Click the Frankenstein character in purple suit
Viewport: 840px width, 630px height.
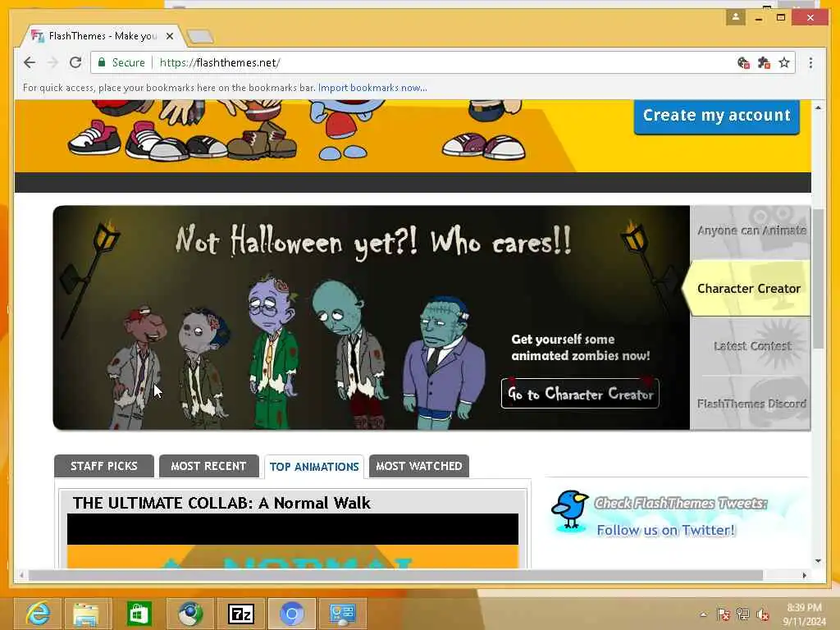[444, 364]
